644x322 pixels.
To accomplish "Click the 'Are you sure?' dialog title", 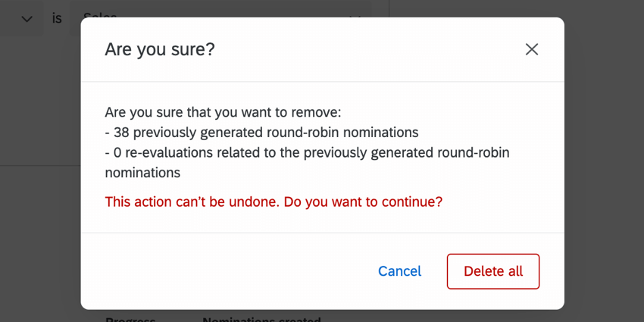I will 160,50.
